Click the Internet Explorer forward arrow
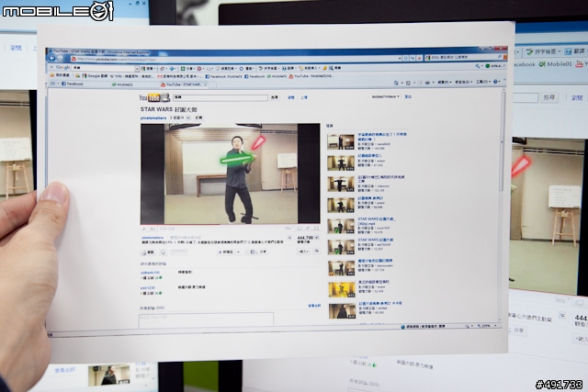 pyautogui.click(x=61, y=58)
